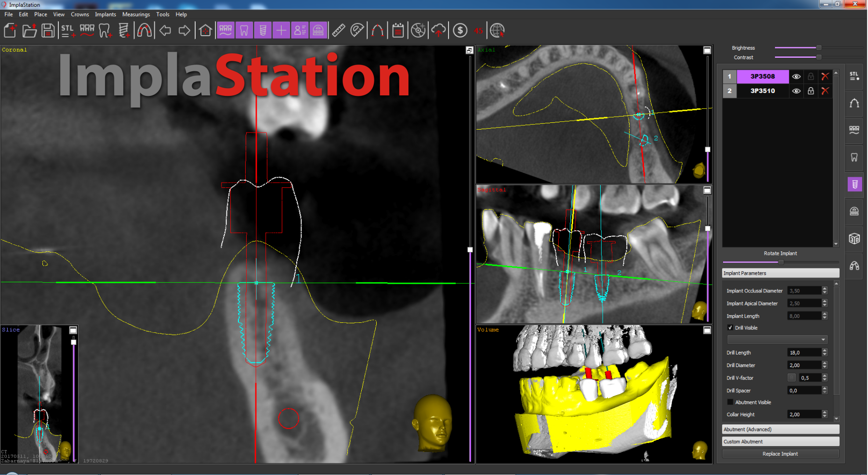Image resolution: width=868 pixels, height=475 pixels.
Task: Open the Edit menu
Action: pos(23,14)
